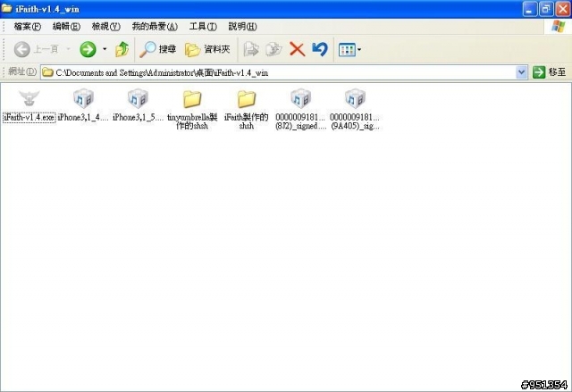Screen dimensions: 572x392
Task: Go up one folder level
Action: coord(122,49)
